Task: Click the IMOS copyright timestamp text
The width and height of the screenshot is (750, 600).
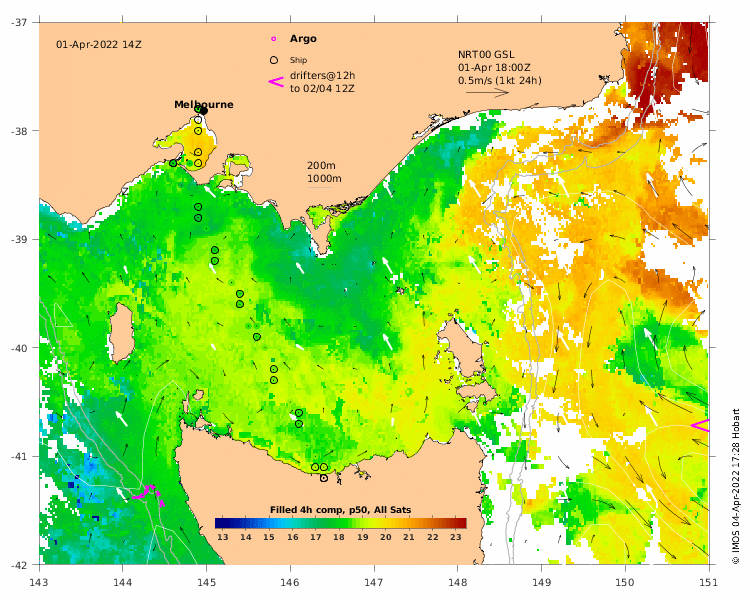Action: [736, 486]
